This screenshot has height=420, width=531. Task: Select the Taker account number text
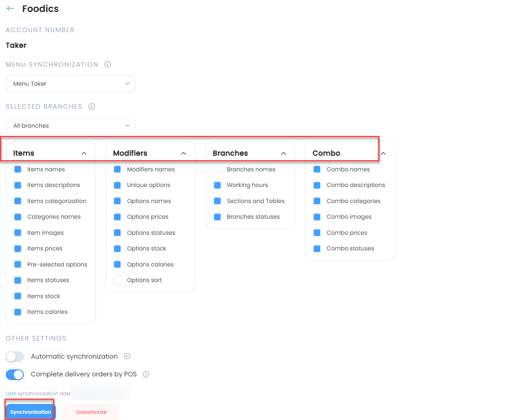tap(16, 45)
